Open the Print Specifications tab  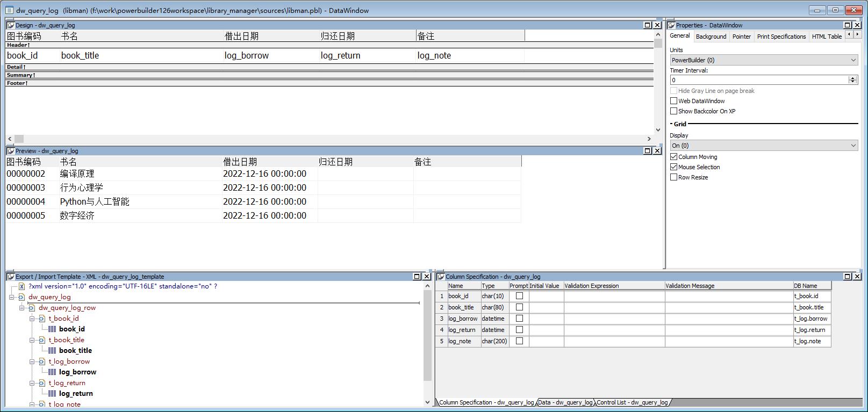(781, 37)
